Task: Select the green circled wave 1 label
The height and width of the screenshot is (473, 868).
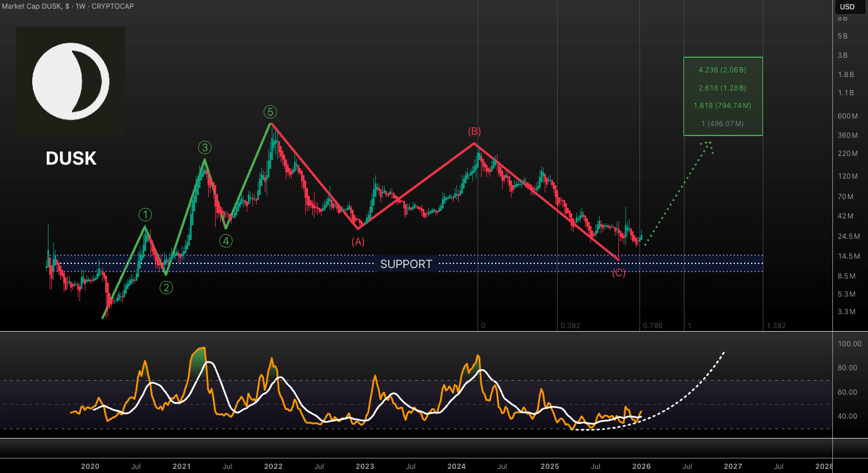Action: (x=146, y=215)
